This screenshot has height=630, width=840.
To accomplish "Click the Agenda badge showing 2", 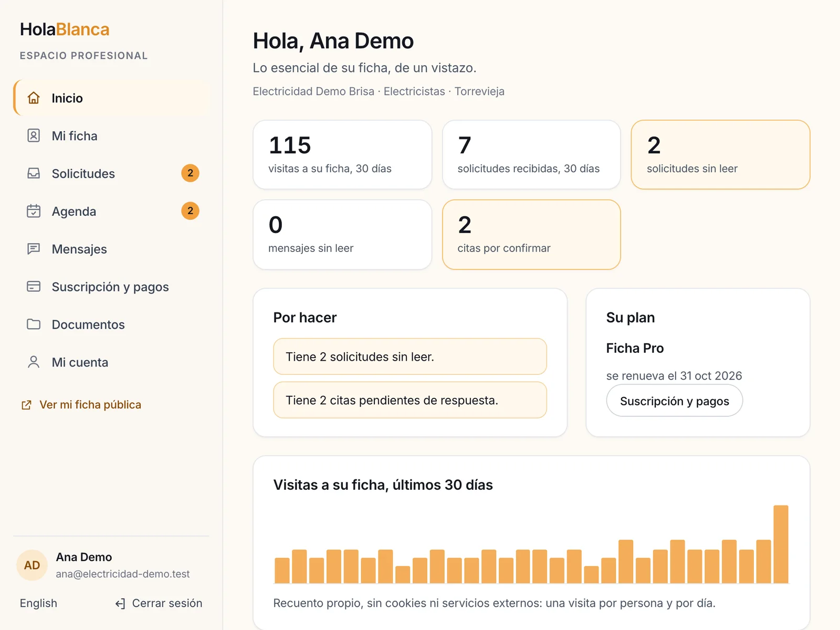I will point(190,211).
